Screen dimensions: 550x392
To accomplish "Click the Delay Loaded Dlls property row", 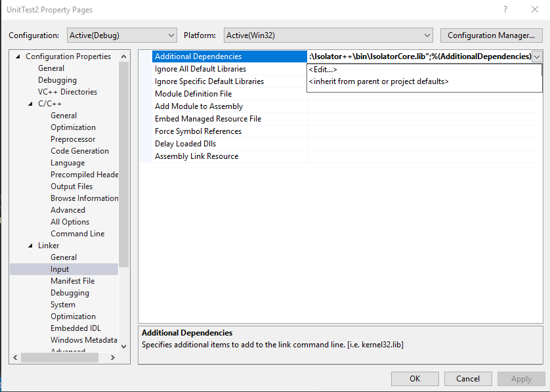I will [x=185, y=144].
